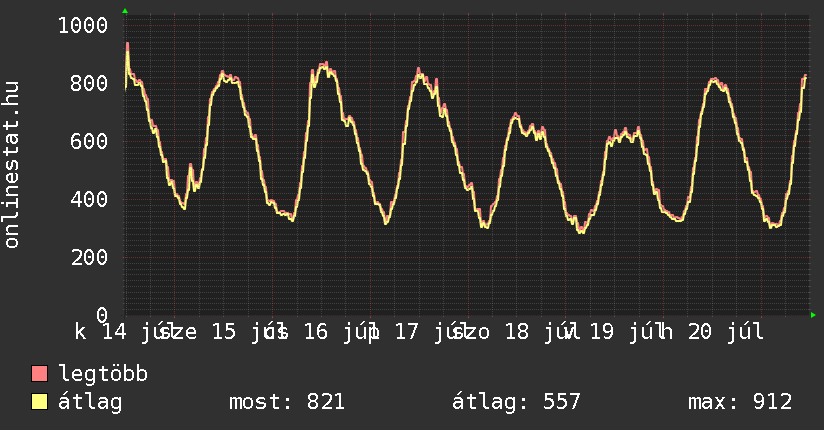
Task: Click the 'max: 912' maximum value
Action: [739, 402]
